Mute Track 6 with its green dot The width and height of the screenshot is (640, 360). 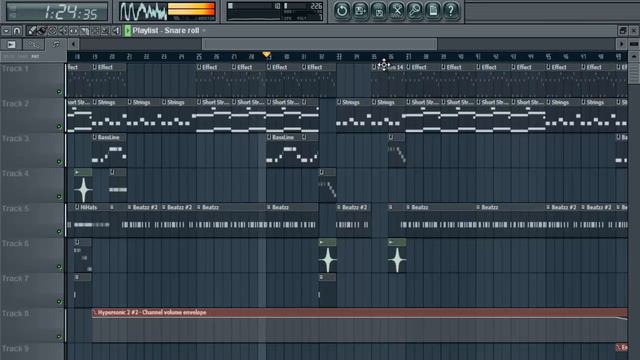pos(59,267)
